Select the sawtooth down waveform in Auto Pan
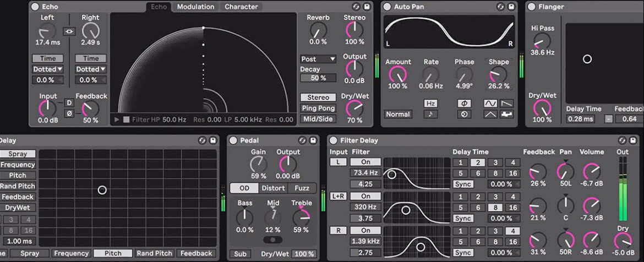Image resolution: width=644 pixels, height=262 pixels. point(507,103)
